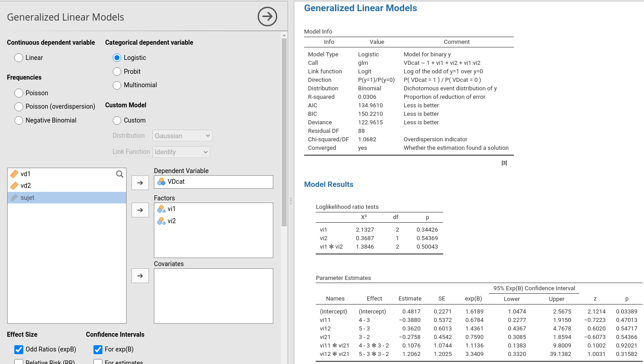Click the footnote reference [3]
This screenshot has width=644, height=364.
[504, 163]
